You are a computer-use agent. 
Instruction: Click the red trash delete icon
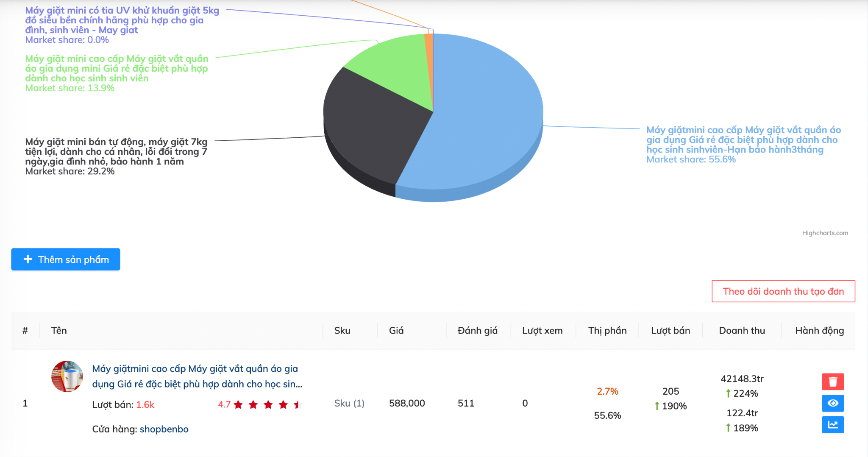point(832,382)
